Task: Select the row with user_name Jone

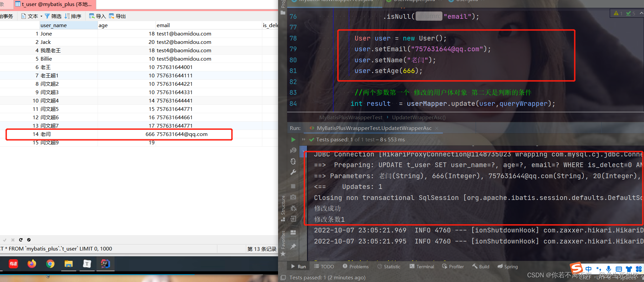Action: coord(139,33)
